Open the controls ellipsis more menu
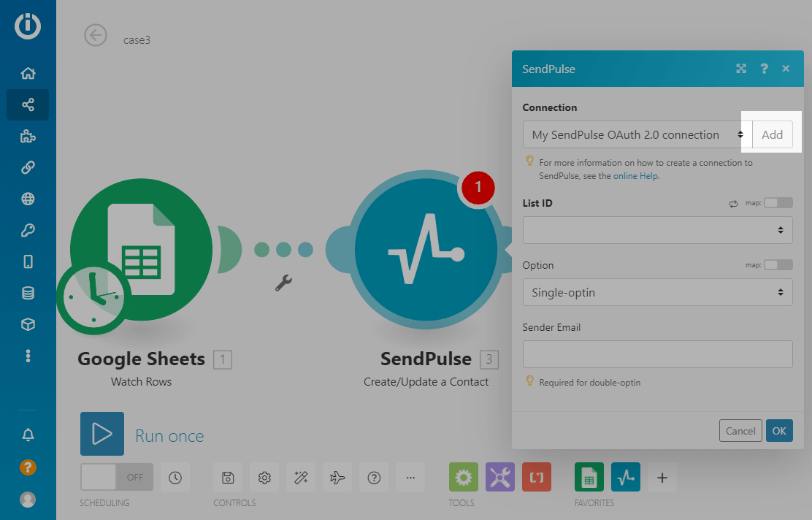 410,478
